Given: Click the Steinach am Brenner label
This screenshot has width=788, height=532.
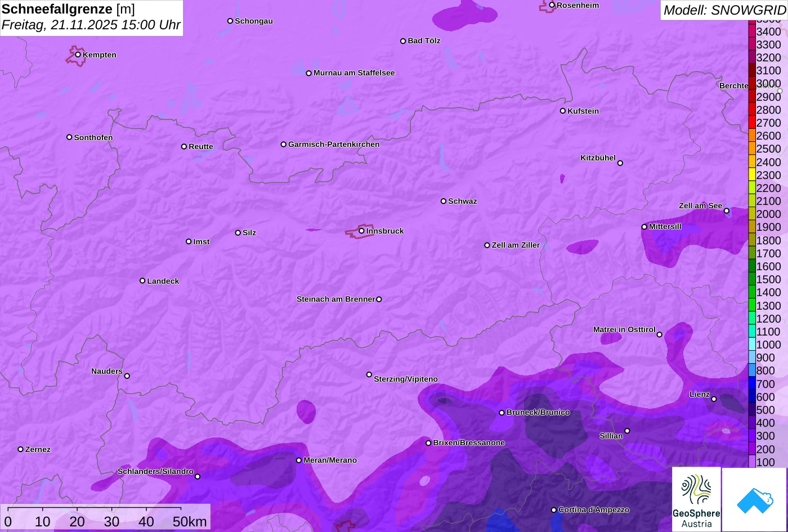Looking at the screenshot, I should [x=335, y=299].
